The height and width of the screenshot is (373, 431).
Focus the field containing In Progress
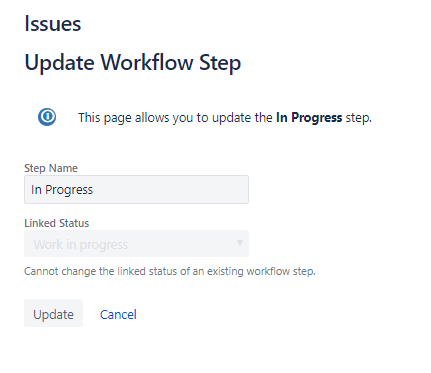[136, 189]
